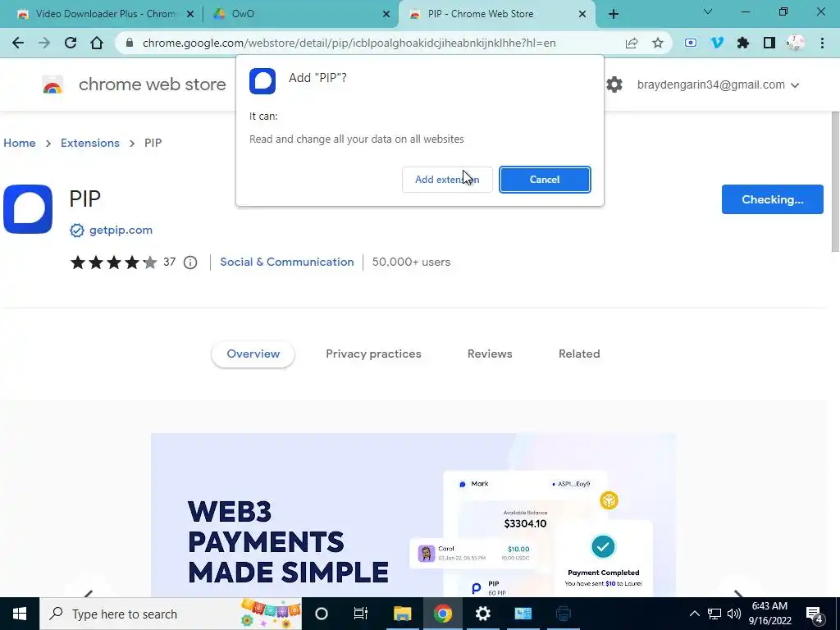Open the Video Downloader extension icon
This screenshot has width=840, height=630.
(x=691, y=43)
